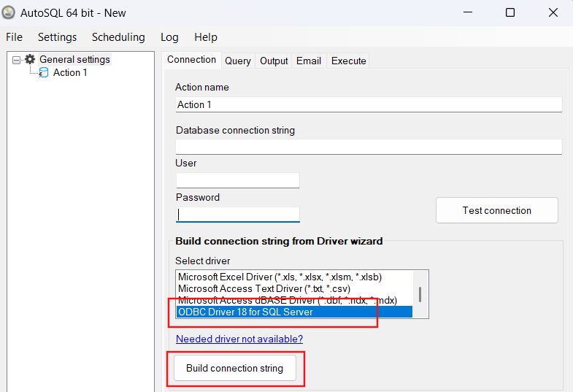Open the File menu
The width and height of the screenshot is (573, 392).
[x=15, y=37]
